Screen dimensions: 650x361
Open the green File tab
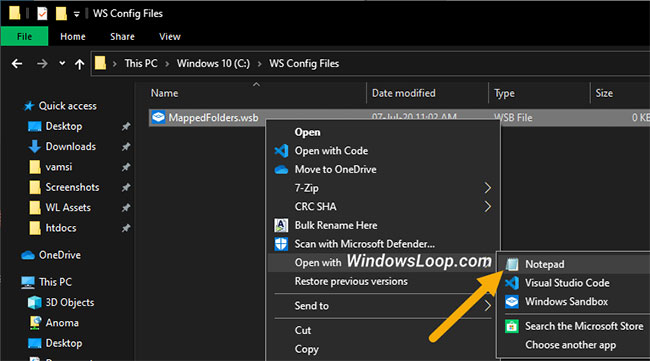[x=24, y=36]
